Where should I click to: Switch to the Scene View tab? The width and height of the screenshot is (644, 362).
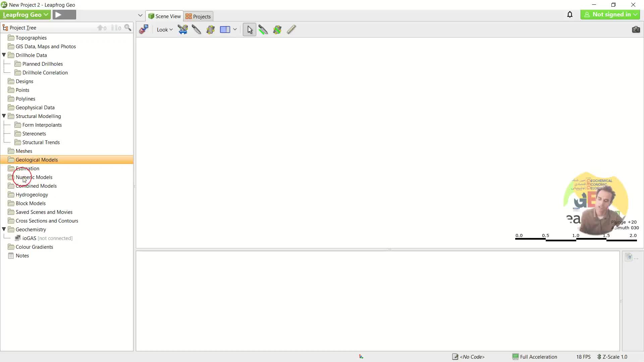(164, 16)
